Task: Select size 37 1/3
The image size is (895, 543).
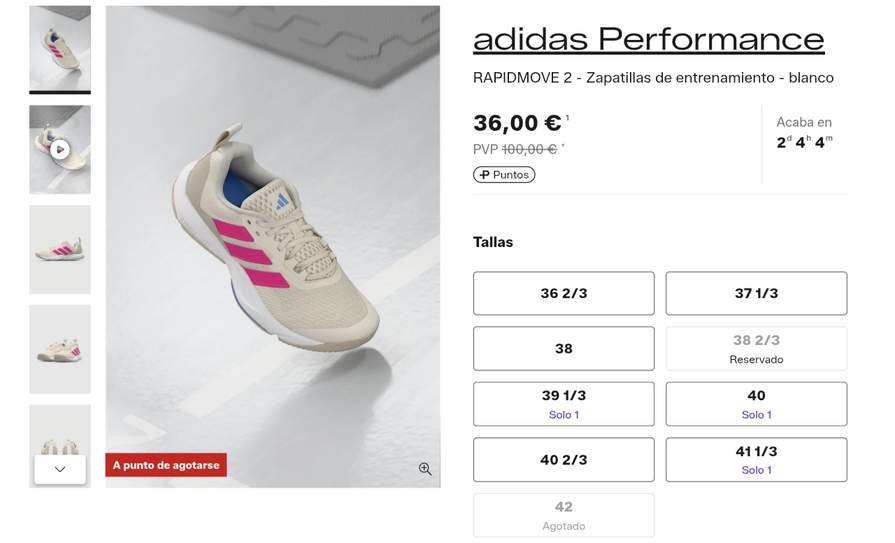Action: (756, 293)
